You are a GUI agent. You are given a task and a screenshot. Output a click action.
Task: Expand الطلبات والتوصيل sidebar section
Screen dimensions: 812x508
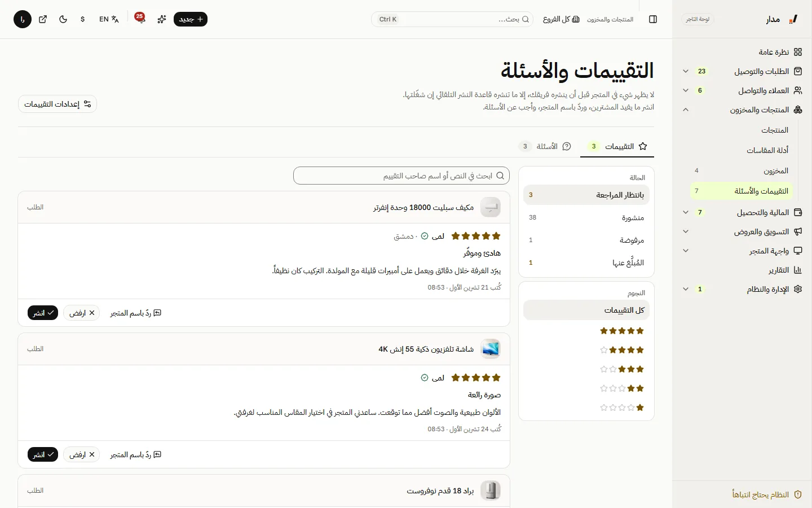[742, 71]
